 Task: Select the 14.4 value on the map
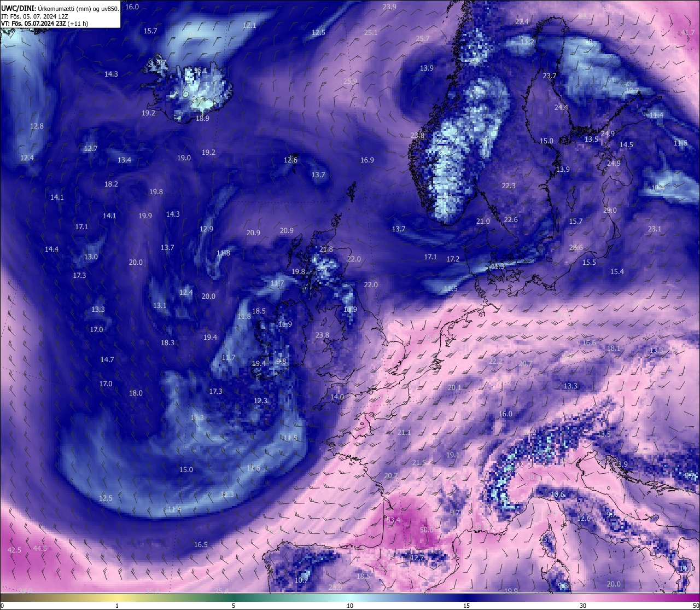tap(51, 249)
